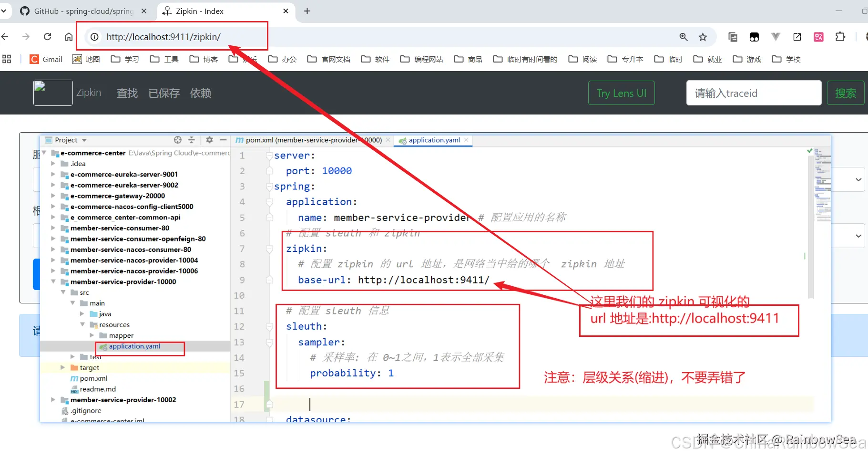
Task: Expand the .idea folder arrow
Action: (x=53, y=164)
